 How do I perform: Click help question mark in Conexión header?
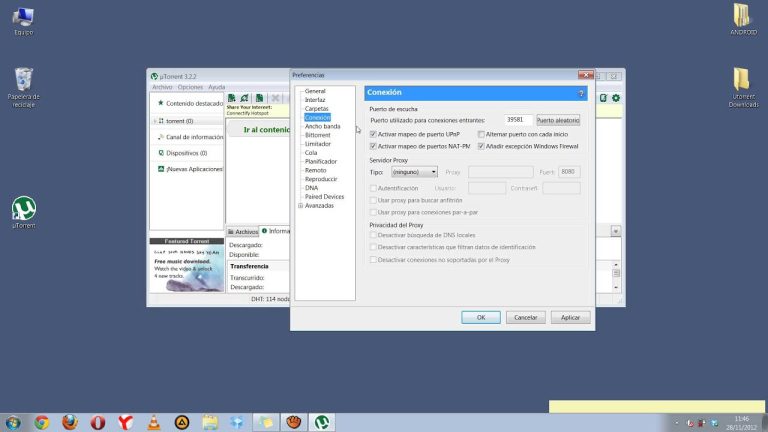pyautogui.click(x=581, y=93)
